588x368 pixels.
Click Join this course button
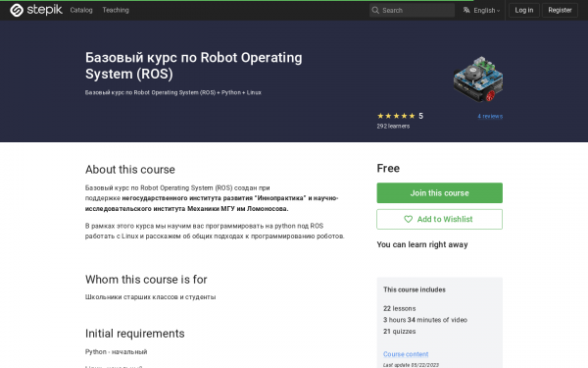point(439,193)
